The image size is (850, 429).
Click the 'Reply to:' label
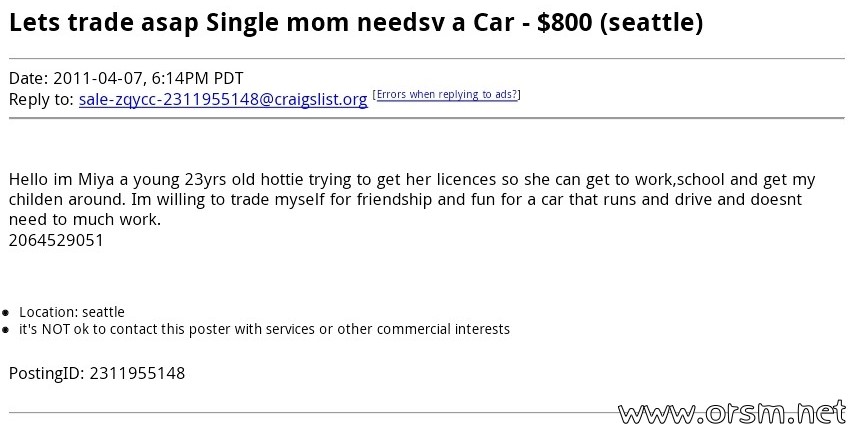[x=41, y=100]
